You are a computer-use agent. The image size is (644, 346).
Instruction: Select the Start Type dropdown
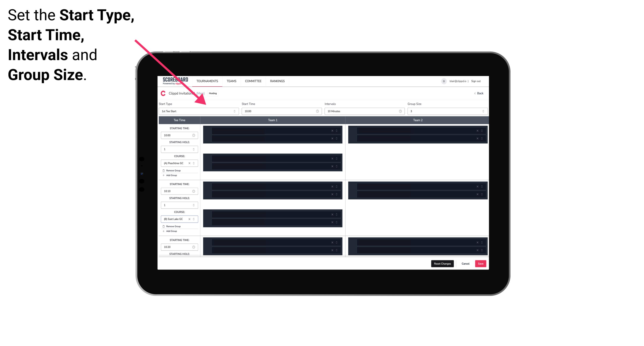(197, 111)
